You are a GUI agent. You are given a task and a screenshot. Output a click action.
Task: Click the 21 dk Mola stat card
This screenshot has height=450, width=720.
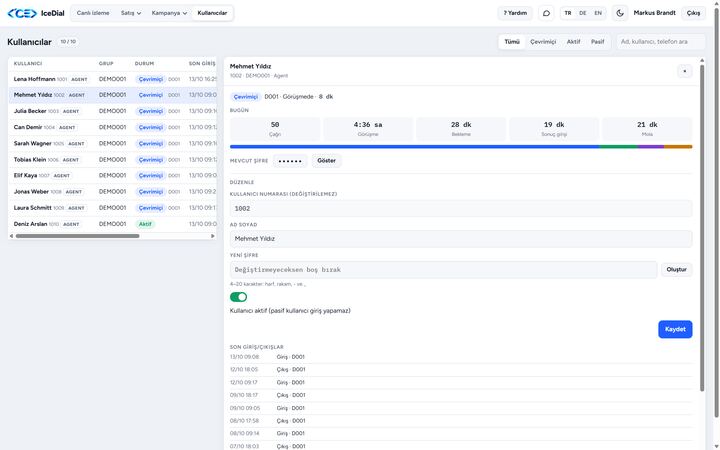tap(647, 129)
